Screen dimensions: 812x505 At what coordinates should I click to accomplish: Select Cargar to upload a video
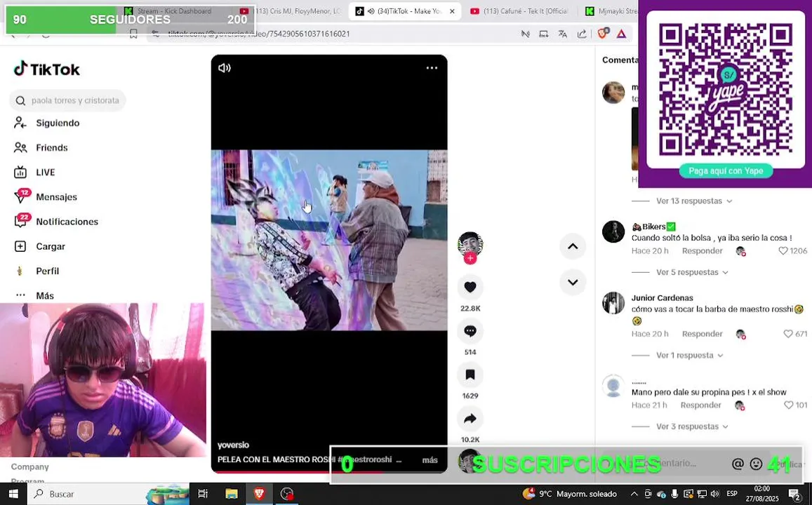coord(51,246)
